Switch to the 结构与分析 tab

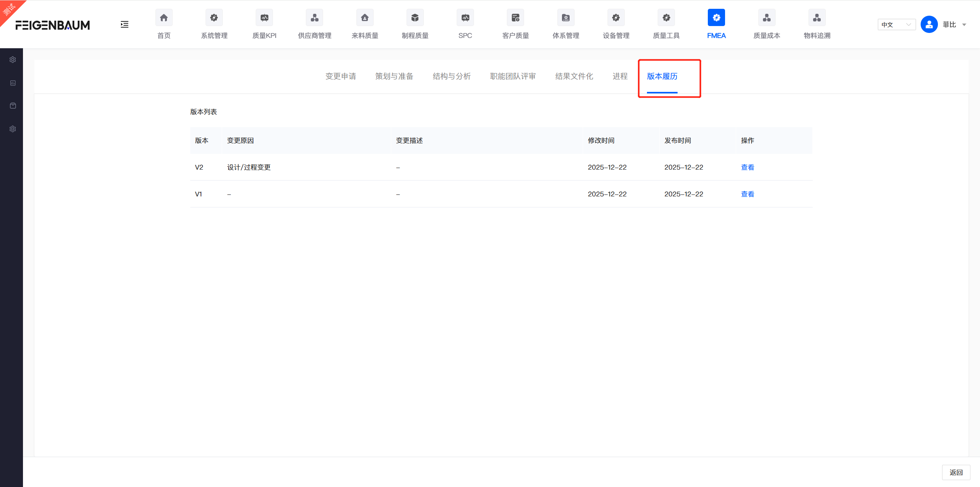tap(451, 76)
